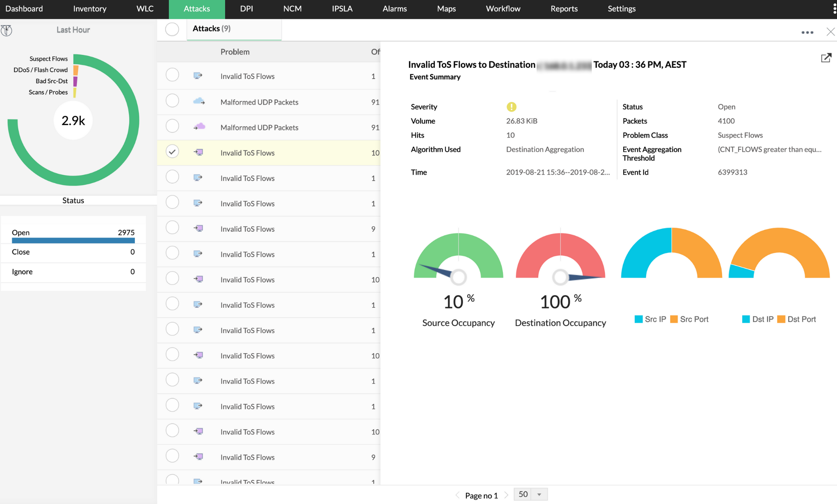Viewport: 837px width, 504px height.
Task: Go to previous page with left chevron
Action: (458, 495)
